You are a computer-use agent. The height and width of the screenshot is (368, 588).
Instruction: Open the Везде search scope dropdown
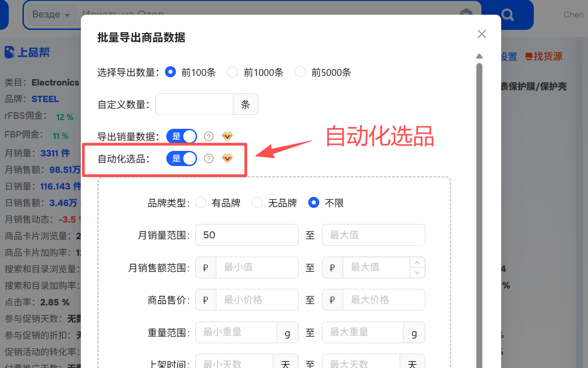point(51,14)
